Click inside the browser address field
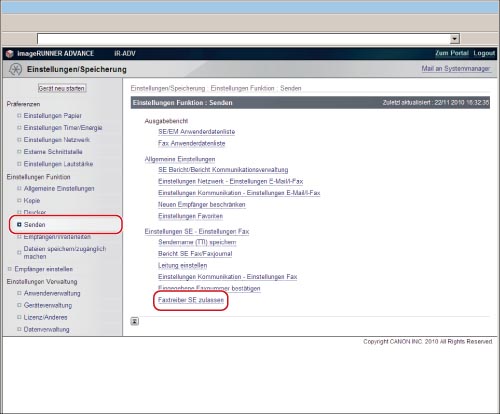500x414 pixels. tap(244, 39)
